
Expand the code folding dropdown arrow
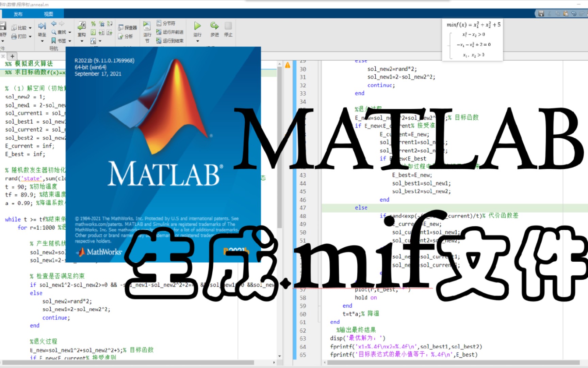100,41
